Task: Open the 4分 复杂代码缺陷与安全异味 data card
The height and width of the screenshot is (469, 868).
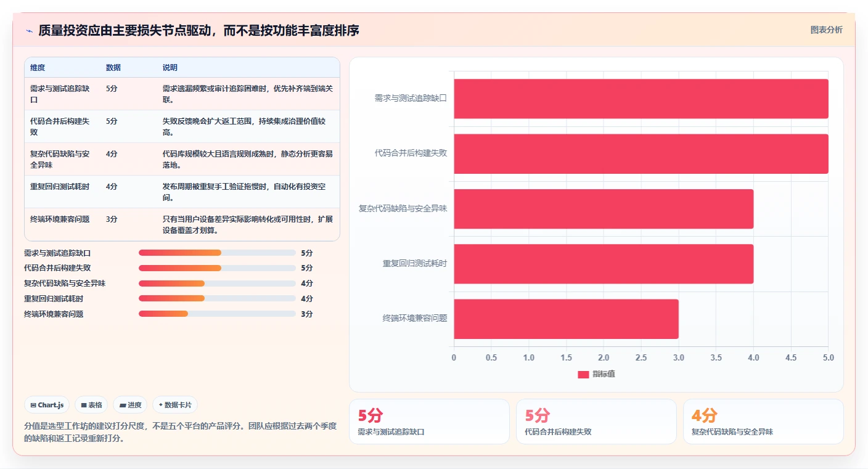Action: (763, 422)
